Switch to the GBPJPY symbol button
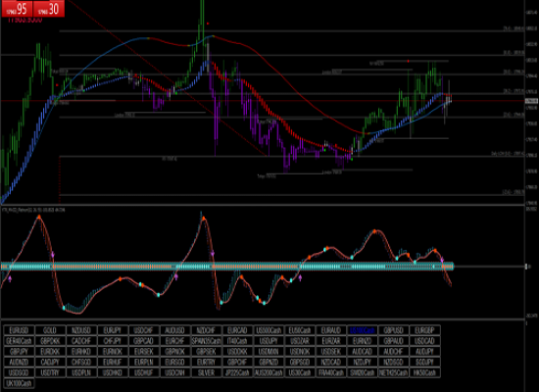This screenshot has width=539, height=392. (x=19, y=352)
